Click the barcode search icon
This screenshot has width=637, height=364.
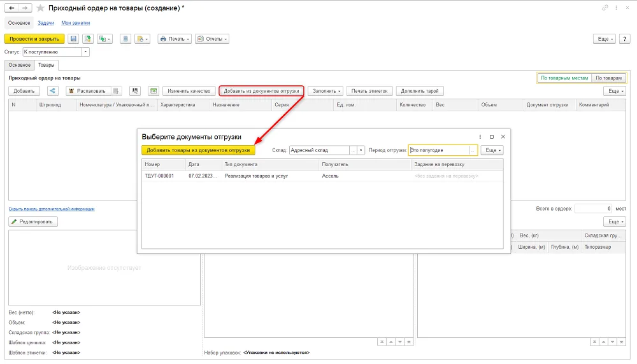[x=135, y=91]
